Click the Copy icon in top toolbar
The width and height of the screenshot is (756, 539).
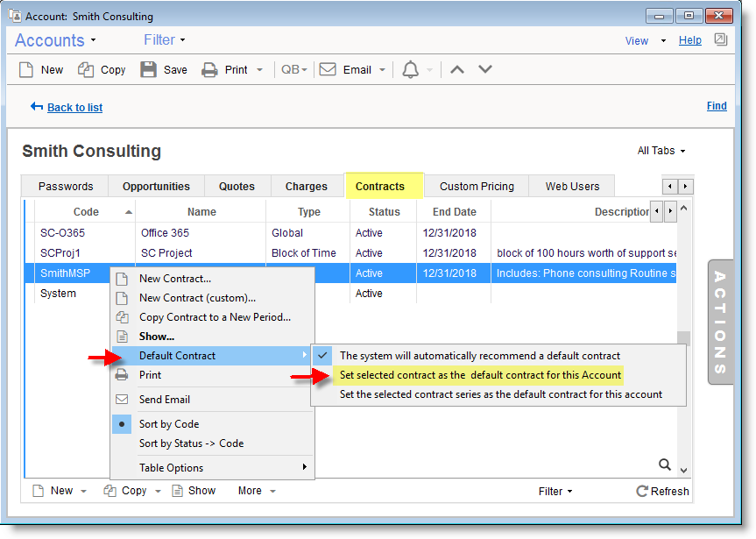(86, 70)
